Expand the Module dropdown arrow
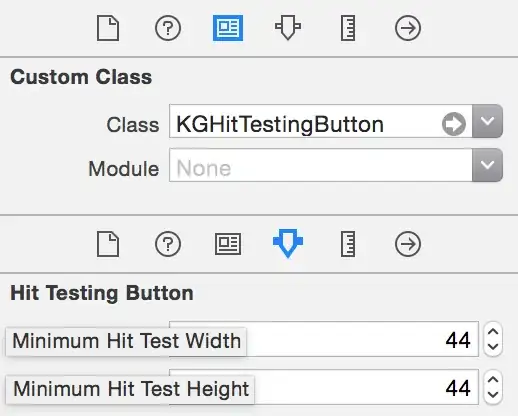The width and height of the screenshot is (518, 416). (487, 165)
